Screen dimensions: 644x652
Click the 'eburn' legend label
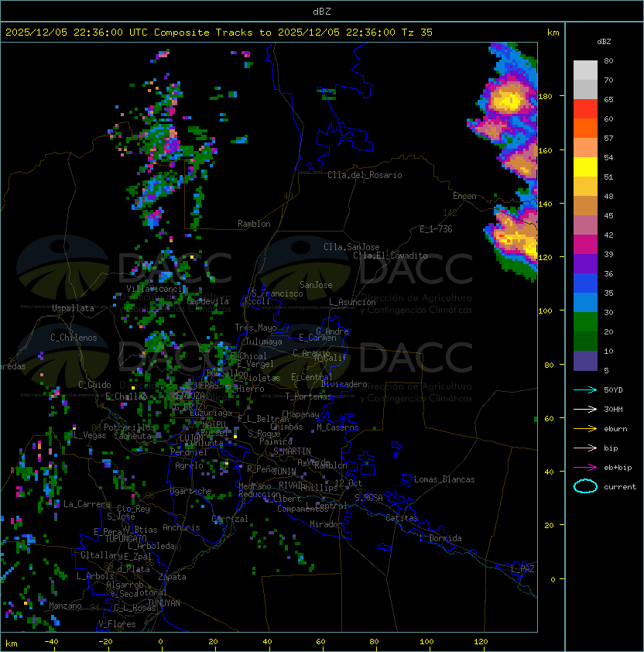tap(615, 429)
